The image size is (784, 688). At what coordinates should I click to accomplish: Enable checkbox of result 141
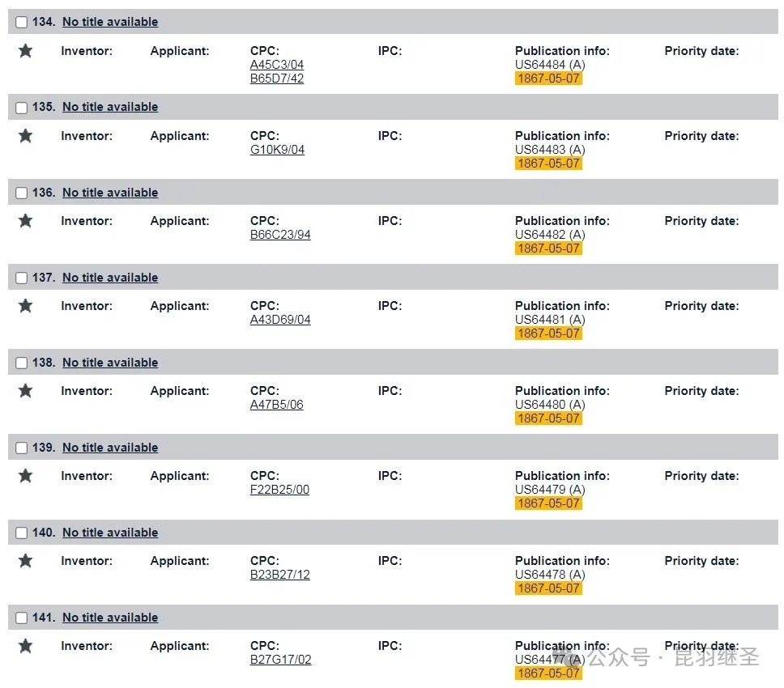22,618
